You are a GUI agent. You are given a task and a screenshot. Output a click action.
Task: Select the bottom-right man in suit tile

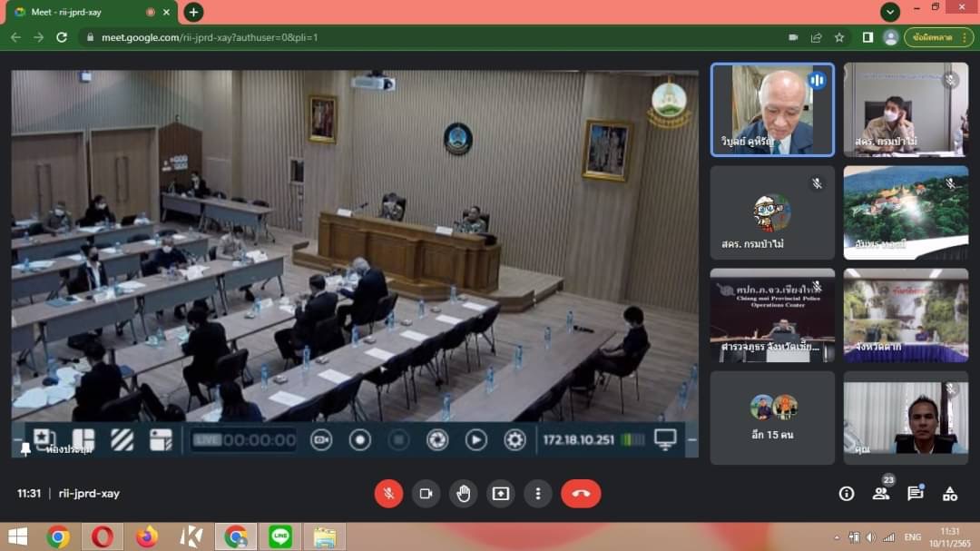906,418
